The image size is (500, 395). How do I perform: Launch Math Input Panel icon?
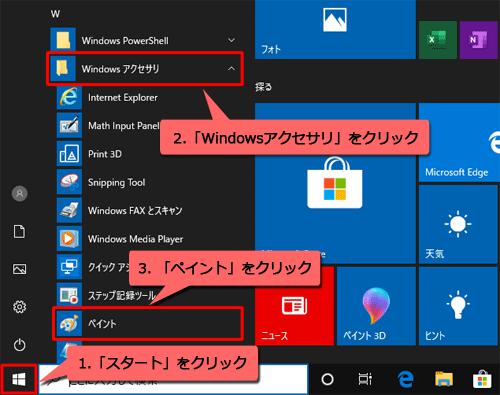(x=69, y=126)
